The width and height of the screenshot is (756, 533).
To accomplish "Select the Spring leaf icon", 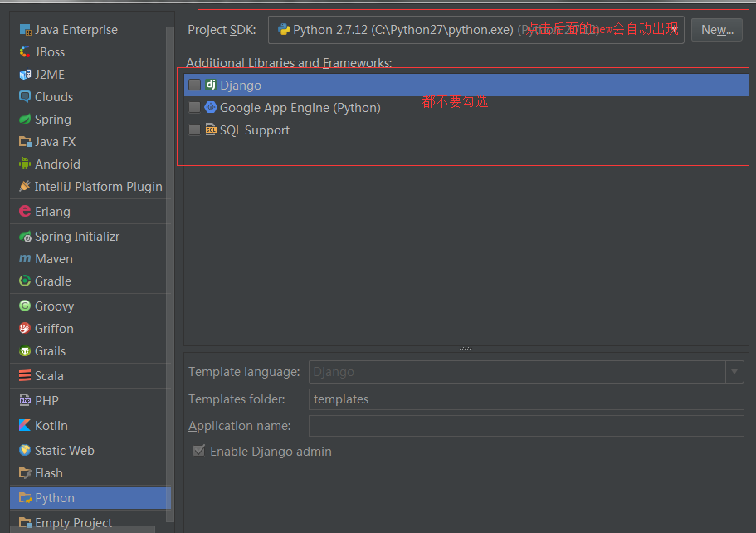I will pyautogui.click(x=25, y=120).
